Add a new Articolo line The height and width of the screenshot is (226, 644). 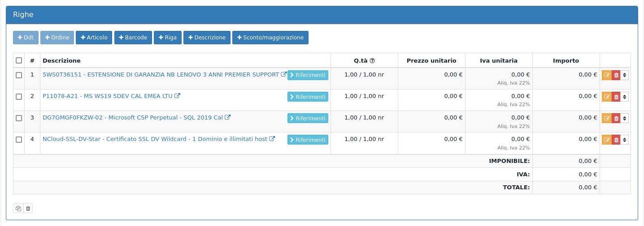click(94, 38)
